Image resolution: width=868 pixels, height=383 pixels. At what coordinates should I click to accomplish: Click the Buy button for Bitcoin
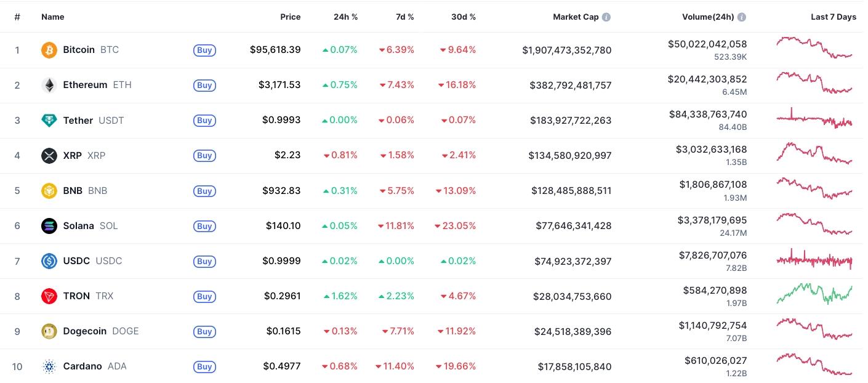[x=204, y=50]
